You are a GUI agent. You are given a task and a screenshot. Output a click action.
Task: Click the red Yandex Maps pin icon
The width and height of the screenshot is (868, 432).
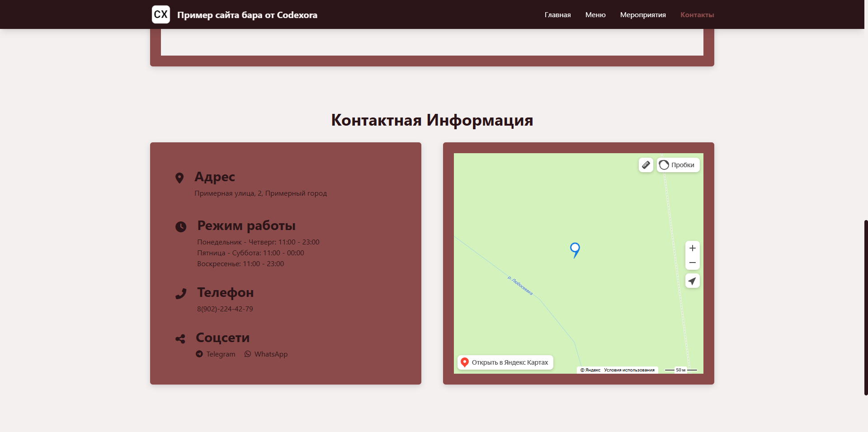(464, 362)
